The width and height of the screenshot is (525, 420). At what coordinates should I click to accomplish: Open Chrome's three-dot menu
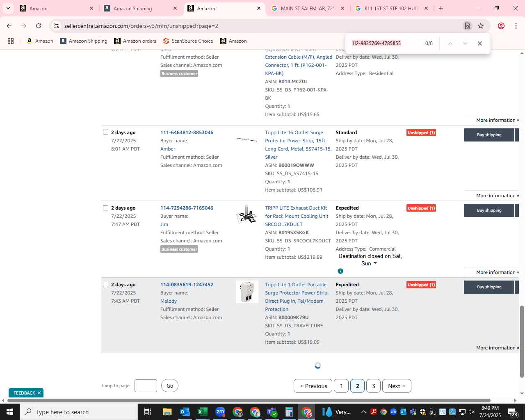coord(516,26)
